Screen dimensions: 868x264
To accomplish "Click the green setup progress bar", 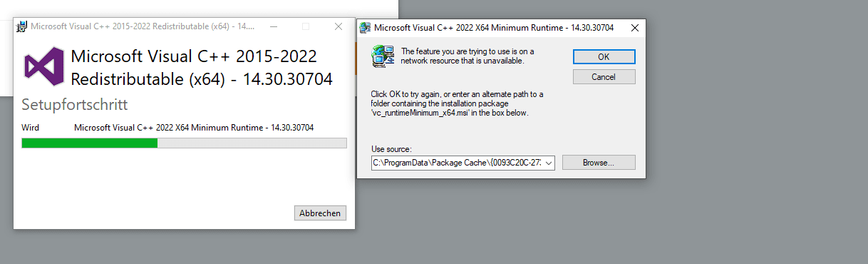I will 184,143.
